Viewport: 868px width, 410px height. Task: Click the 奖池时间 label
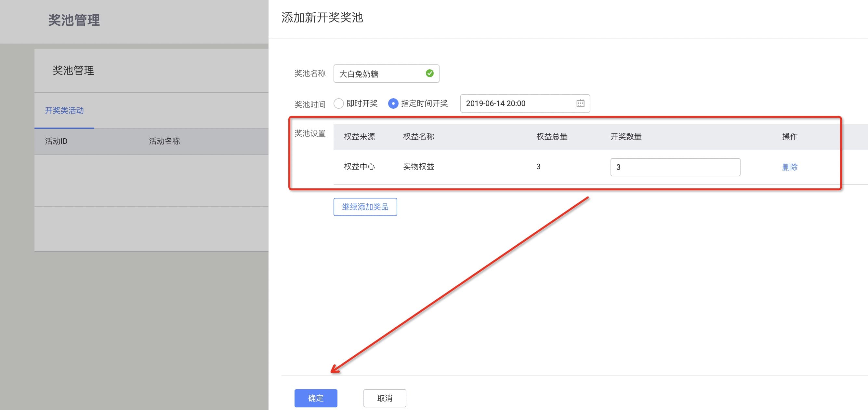click(310, 104)
